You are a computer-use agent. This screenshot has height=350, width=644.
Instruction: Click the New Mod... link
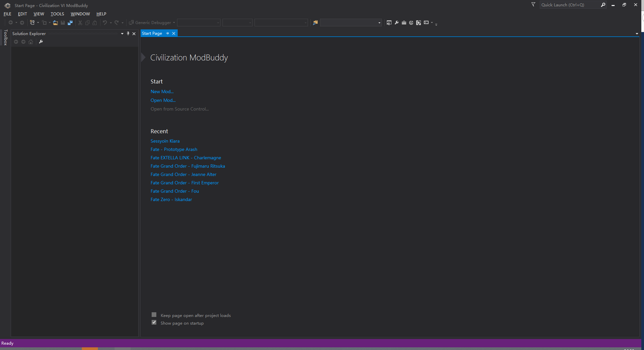[x=162, y=92]
